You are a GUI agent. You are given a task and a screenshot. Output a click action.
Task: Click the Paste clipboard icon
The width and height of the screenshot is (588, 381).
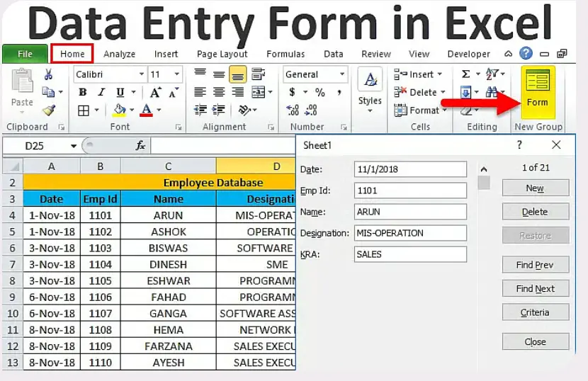pyautogui.click(x=22, y=81)
